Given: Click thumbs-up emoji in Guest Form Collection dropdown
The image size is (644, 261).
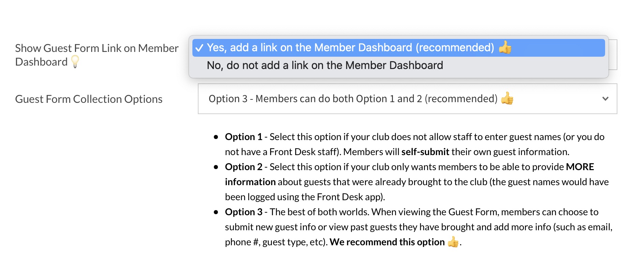Looking at the screenshot, I should (507, 99).
